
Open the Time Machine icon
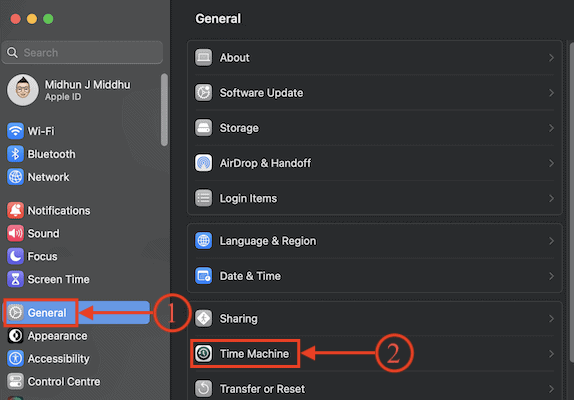click(204, 354)
